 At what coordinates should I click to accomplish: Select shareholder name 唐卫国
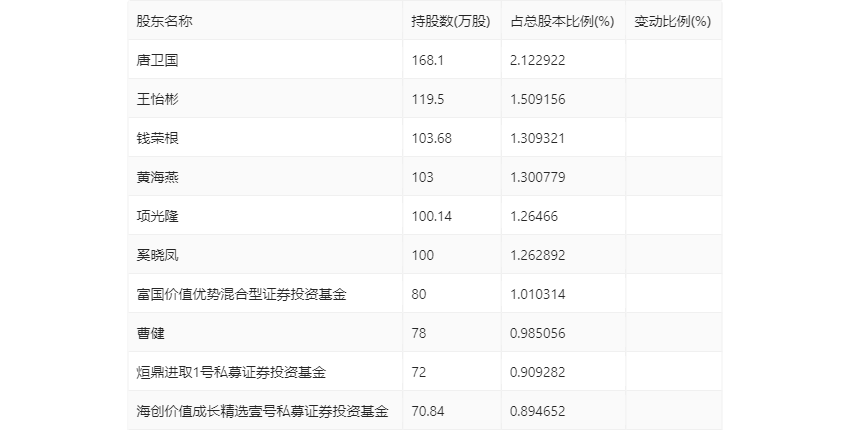pyautogui.click(x=157, y=60)
